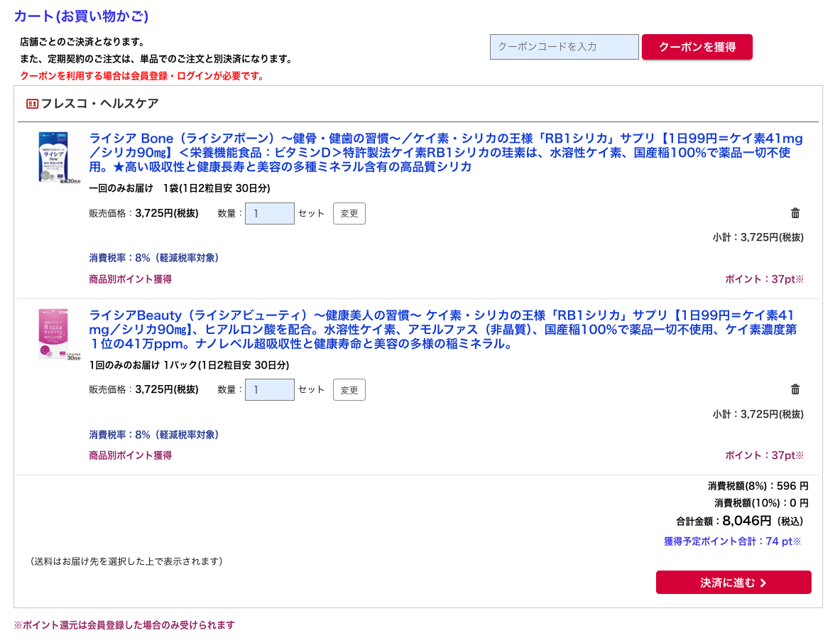Focus quantity field for ライシア Bone

pos(269,213)
